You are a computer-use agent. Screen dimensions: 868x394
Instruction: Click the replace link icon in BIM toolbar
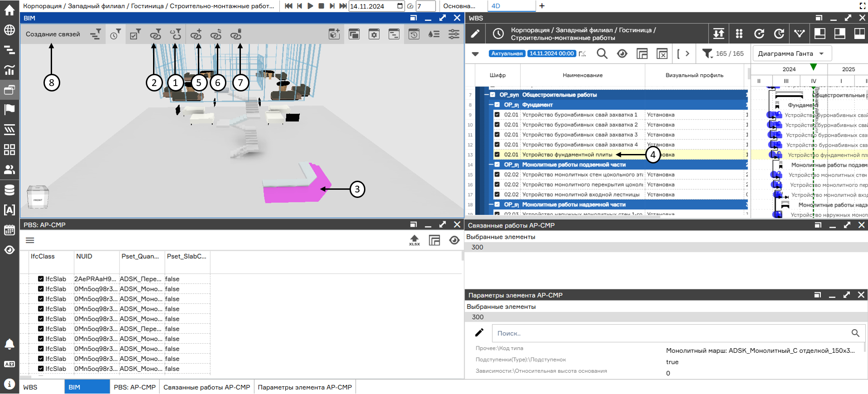tap(216, 34)
